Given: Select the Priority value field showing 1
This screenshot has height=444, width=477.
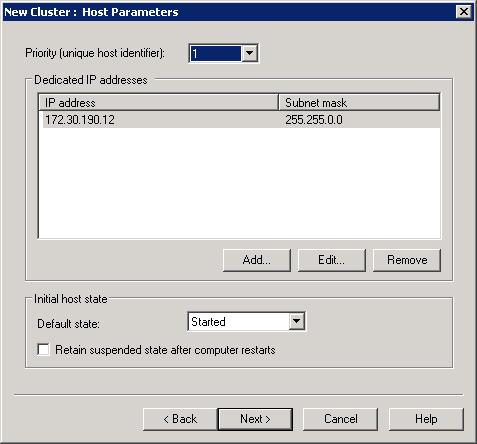Looking at the screenshot, I should pos(215,53).
